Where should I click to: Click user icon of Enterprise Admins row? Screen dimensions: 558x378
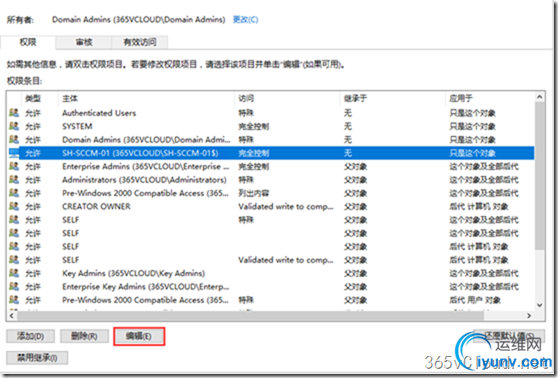point(14,166)
